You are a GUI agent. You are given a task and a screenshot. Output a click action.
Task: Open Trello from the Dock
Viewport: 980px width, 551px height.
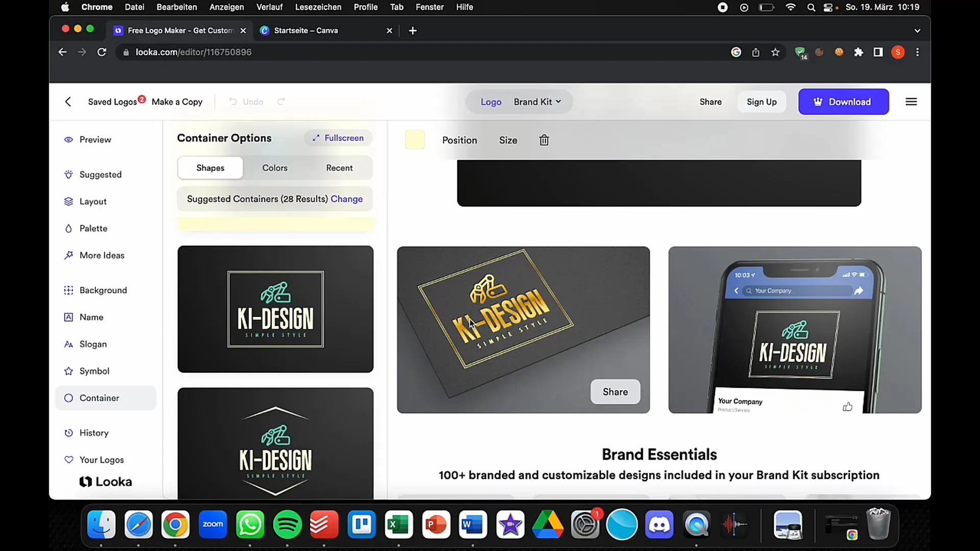[361, 524]
